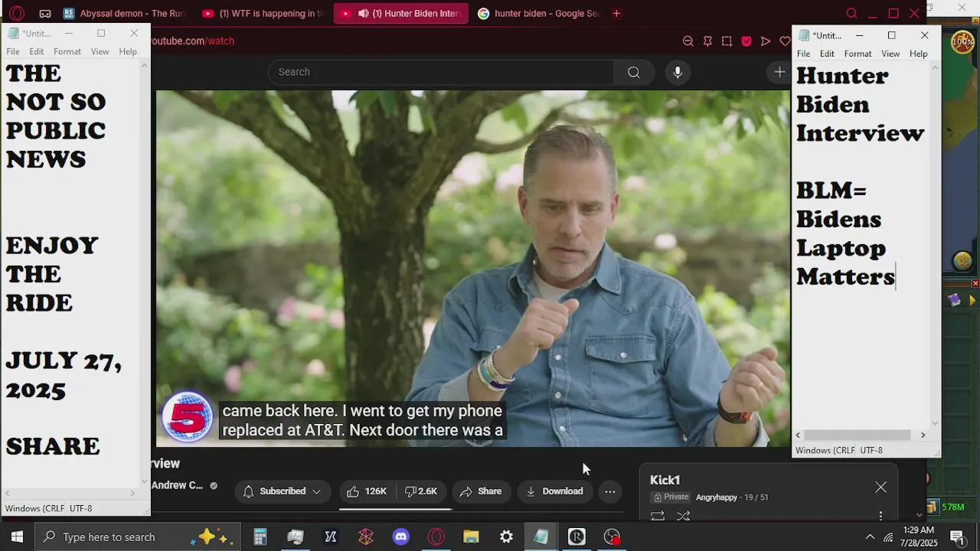This screenshot has height=551, width=980.
Task: Open Andrew C... channel name link
Action: tap(177, 485)
